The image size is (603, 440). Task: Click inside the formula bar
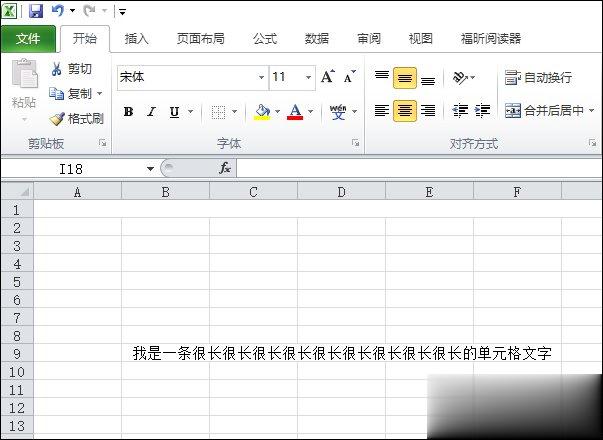point(419,168)
